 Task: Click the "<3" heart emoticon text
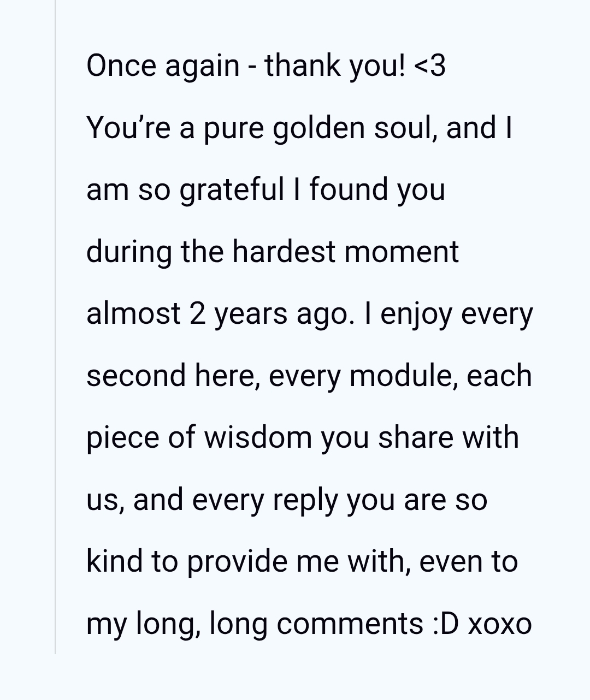(430, 66)
